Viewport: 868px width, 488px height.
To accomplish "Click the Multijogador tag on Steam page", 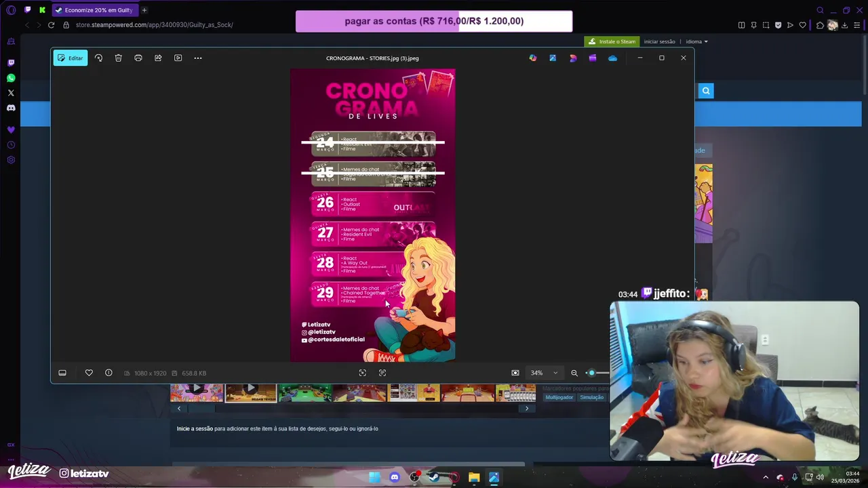I will (559, 397).
